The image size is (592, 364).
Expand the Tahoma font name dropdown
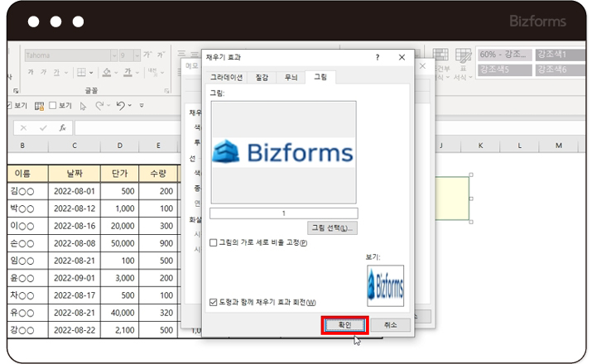click(114, 55)
